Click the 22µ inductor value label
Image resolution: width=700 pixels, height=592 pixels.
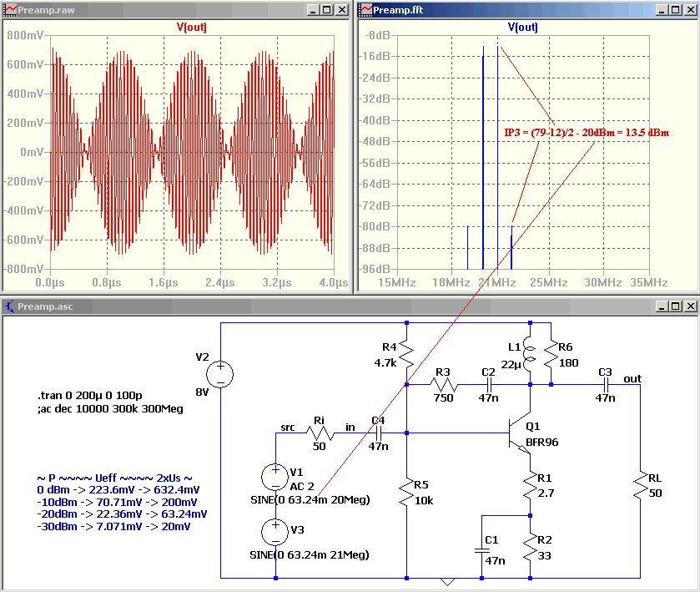511,365
